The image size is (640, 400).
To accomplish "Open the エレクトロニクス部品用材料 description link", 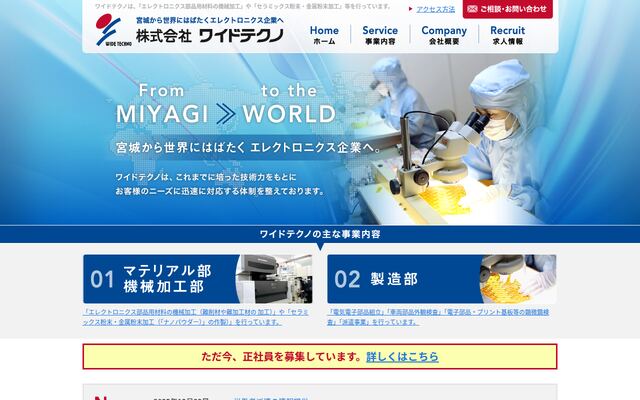I will pyautogui.click(x=196, y=317).
